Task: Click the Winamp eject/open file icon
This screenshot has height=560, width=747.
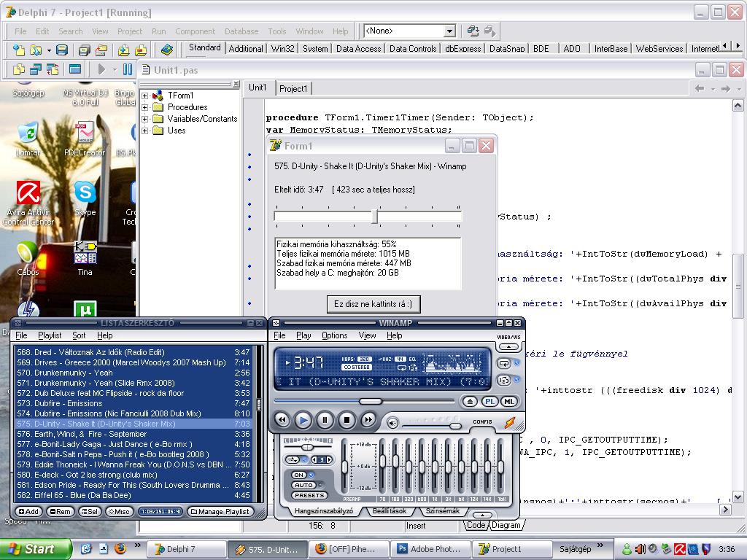Action: [x=471, y=402]
